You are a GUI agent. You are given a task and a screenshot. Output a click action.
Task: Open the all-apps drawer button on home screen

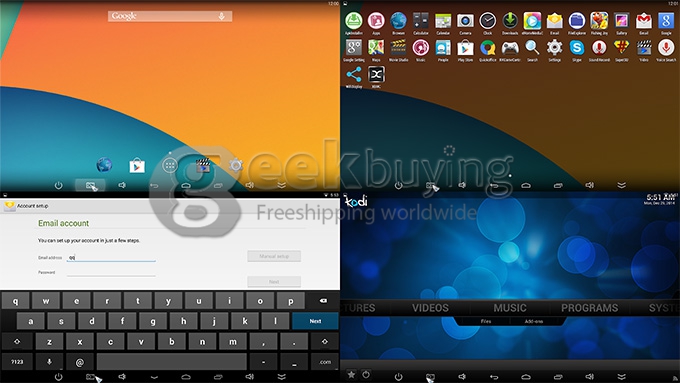click(x=170, y=165)
